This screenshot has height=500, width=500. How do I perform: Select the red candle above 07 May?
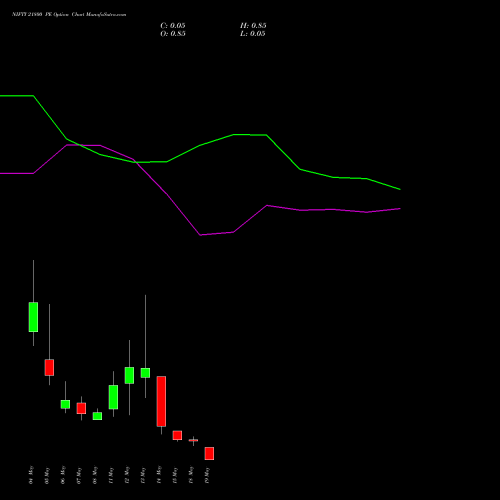[x=81, y=408]
